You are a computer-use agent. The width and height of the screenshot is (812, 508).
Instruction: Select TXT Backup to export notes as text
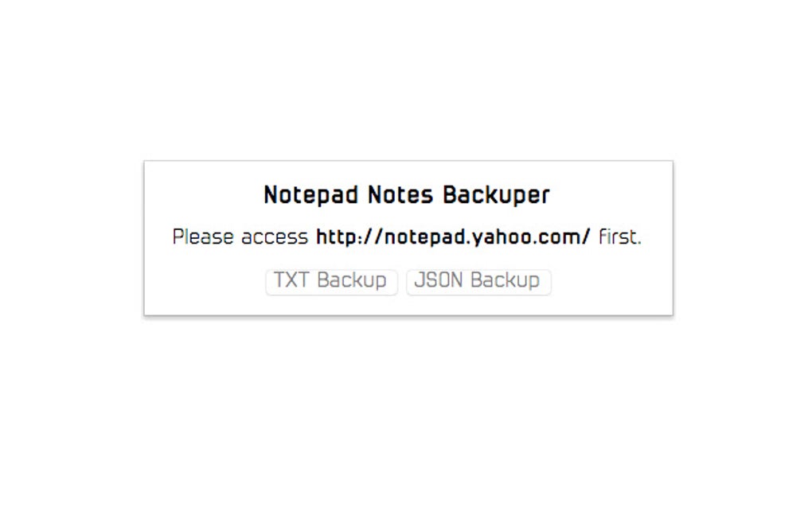click(331, 281)
